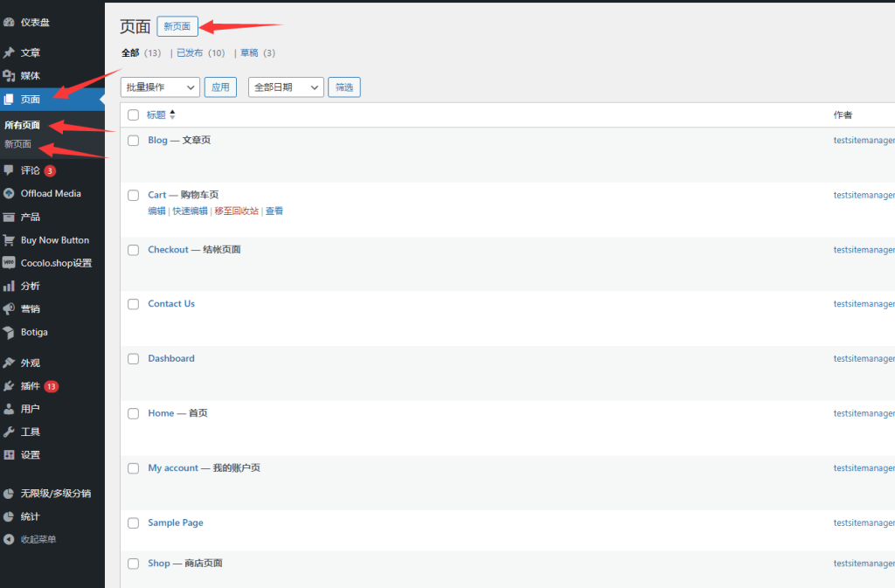Click the Comments speech bubble icon
This screenshot has height=588, width=895.
pyautogui.click(x=9, y=169)
